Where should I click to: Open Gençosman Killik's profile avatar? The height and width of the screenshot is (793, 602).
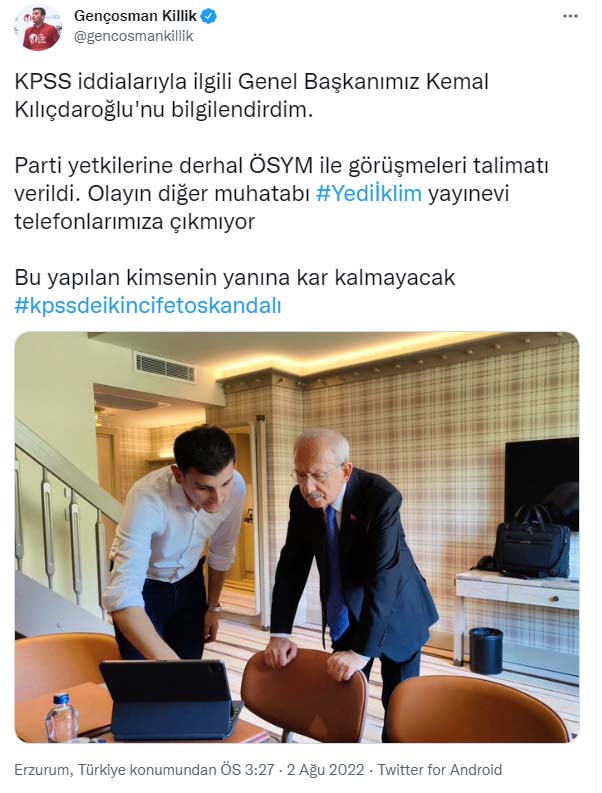coord(38,28)
